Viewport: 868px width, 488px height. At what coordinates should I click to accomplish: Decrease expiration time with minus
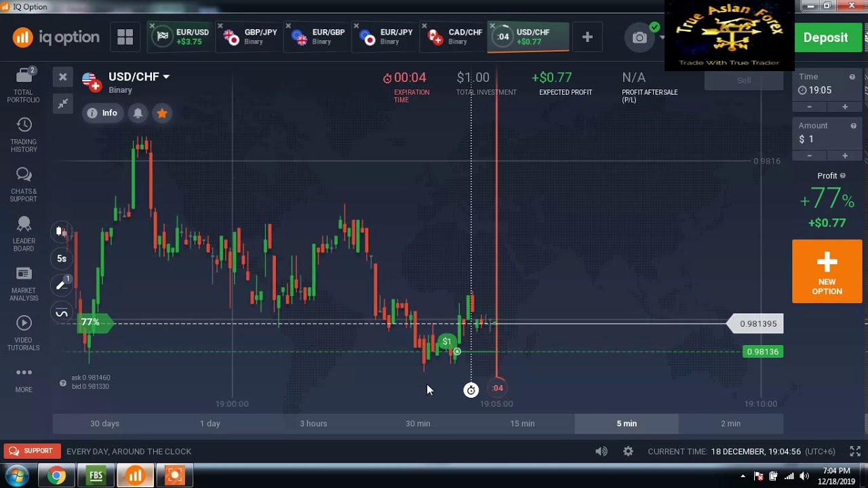coord(809,107)
